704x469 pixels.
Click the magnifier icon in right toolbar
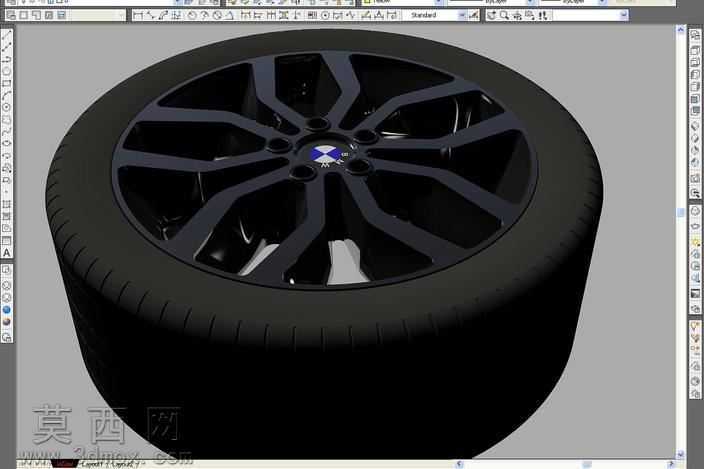pyautogui.click(x=504, y=15)
